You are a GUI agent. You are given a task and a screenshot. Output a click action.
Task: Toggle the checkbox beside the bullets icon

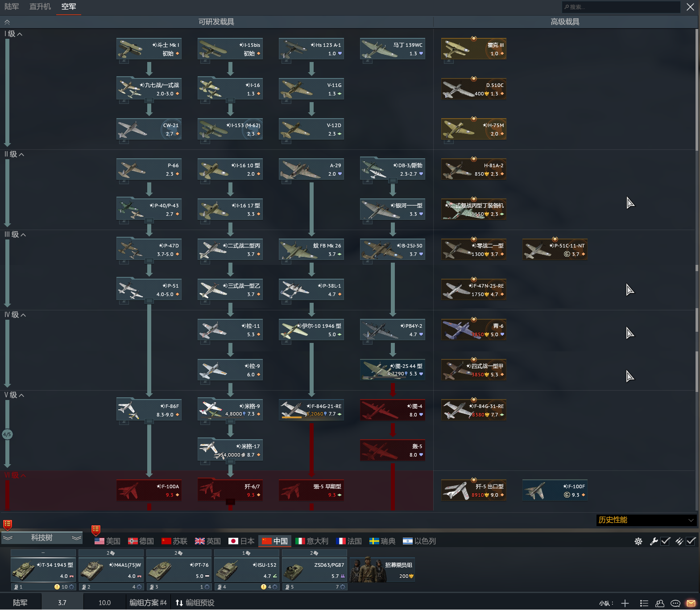691,541
